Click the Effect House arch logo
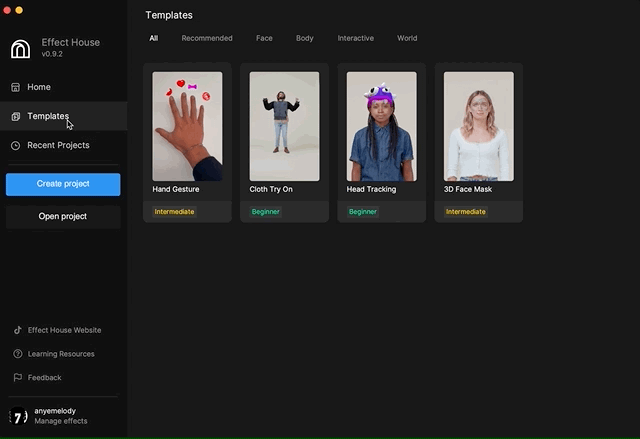The image size is (640, 439). tap(20, 49)
